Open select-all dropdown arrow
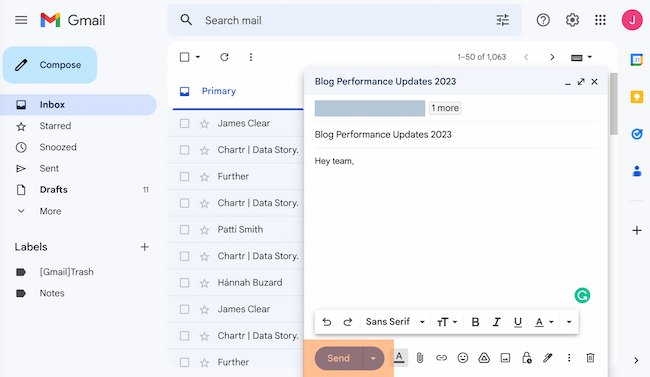The height and width of the screenshot is (377, 650). click(198, 57)
